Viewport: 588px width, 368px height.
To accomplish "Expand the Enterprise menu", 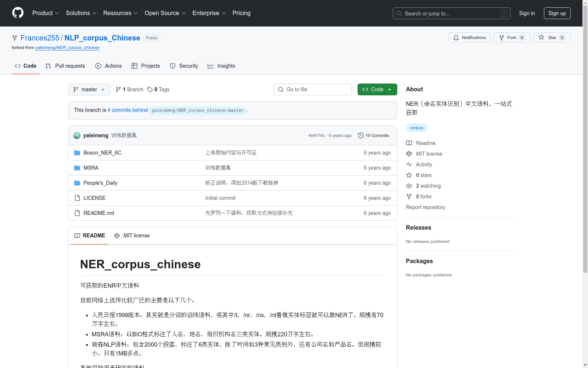I will [x=209, y=13].
